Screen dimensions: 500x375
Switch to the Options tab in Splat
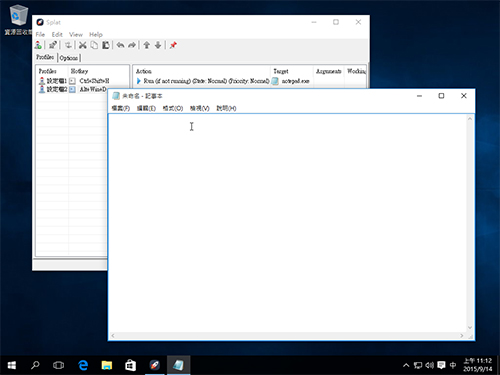point(69,58)
